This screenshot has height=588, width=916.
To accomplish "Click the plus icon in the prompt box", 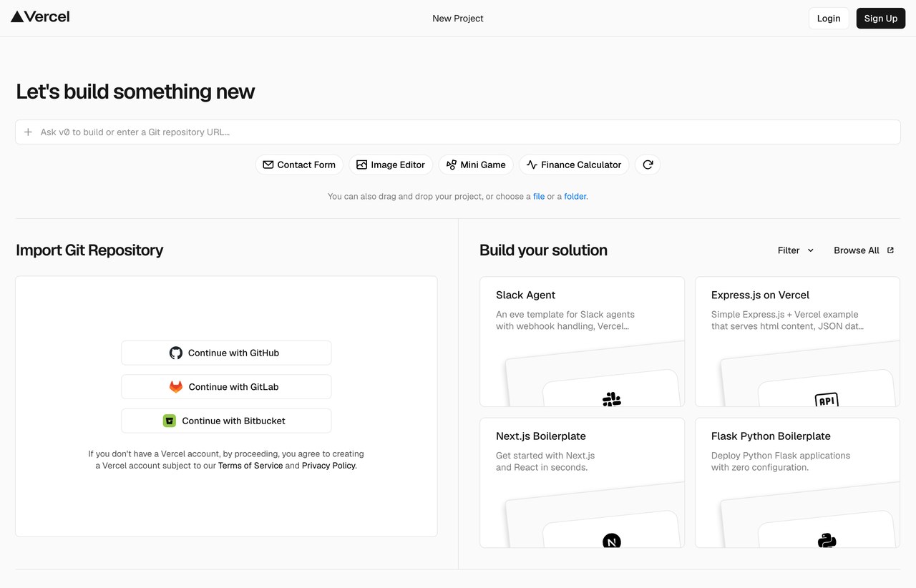I will pyautogui.click(x=29, y=132).
